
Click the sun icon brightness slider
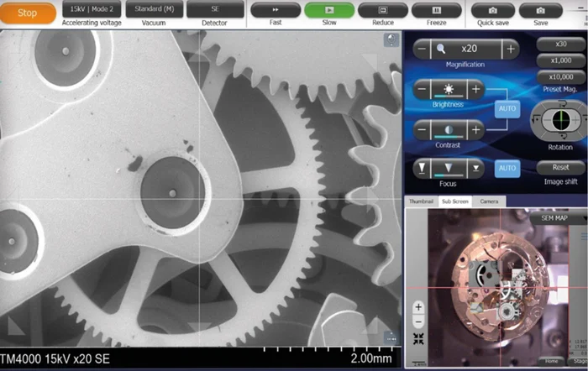449,89
